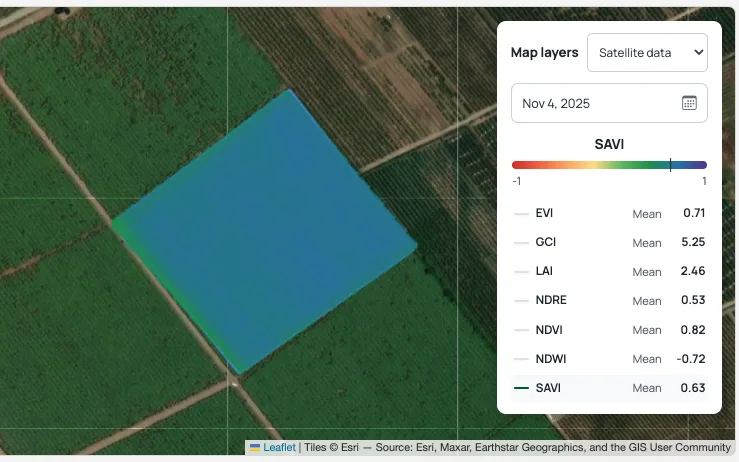Select the LAI index row

(x=609, y=271)
